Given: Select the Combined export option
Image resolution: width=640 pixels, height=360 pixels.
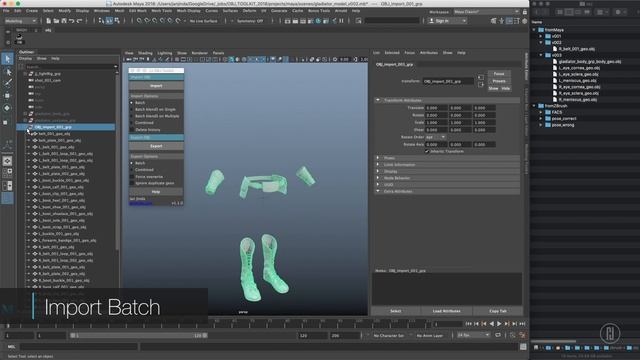Looking at the screenshot, I should [132, 169].
